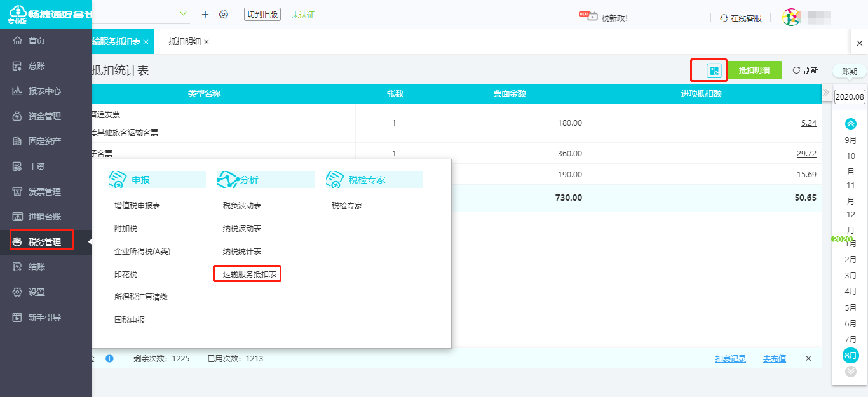Open 纳税波动表 menu item
The height and width of the screenshot is (397, 868).
tap(242, 229)
